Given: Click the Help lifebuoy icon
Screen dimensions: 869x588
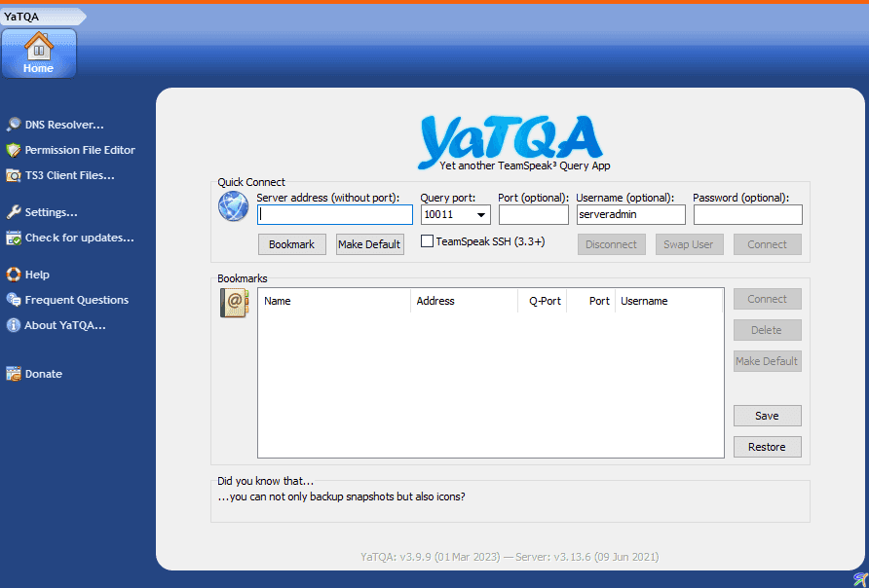Looking at the screenshot, I should coord(14,275).
